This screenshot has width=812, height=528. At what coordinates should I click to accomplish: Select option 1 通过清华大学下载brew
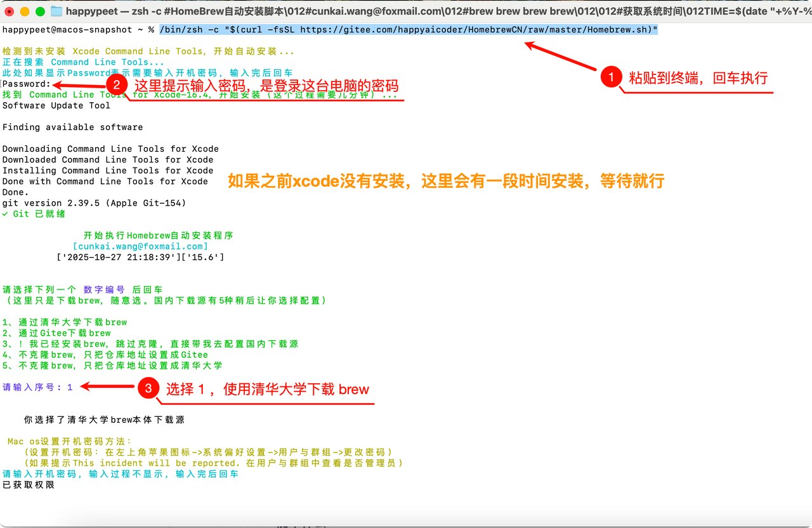point(65,322)
